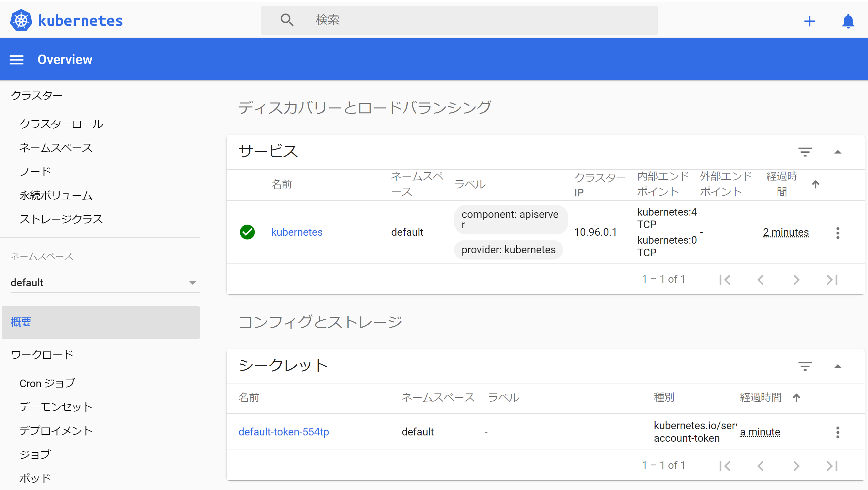Viewport: 868px width, 490px height.
Task: Open 永続ボリューム in the sidebar
Action: 56,195
